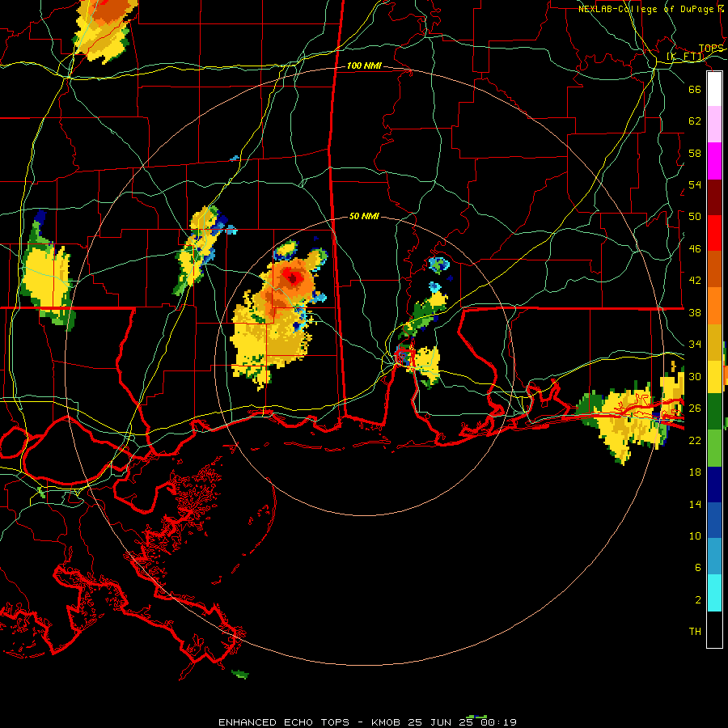Click the light pink legend swatch

[714, 125]
